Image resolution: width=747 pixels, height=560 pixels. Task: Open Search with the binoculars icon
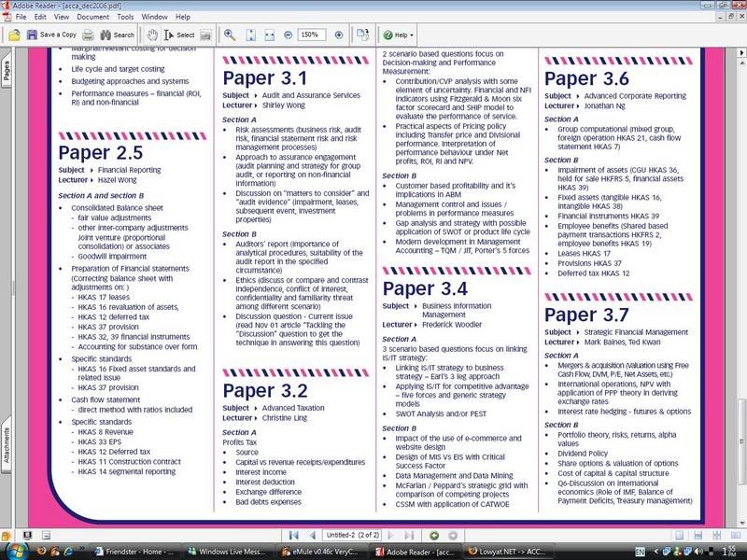pos(106,35)
